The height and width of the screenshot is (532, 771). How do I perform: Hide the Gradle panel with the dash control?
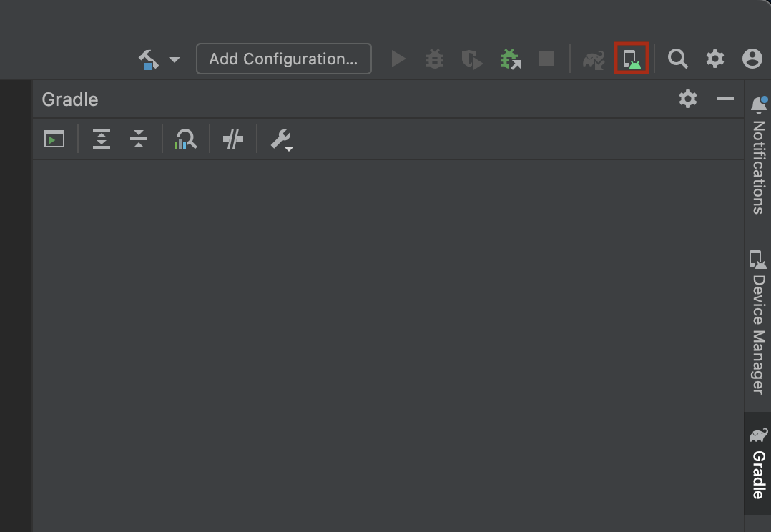pyautogui.click(x=725, y=99)
